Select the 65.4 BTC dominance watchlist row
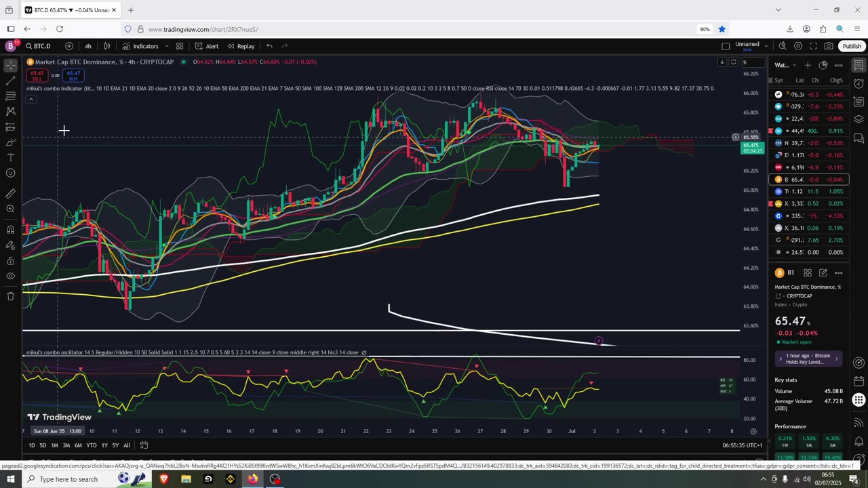 click(809, 180)
